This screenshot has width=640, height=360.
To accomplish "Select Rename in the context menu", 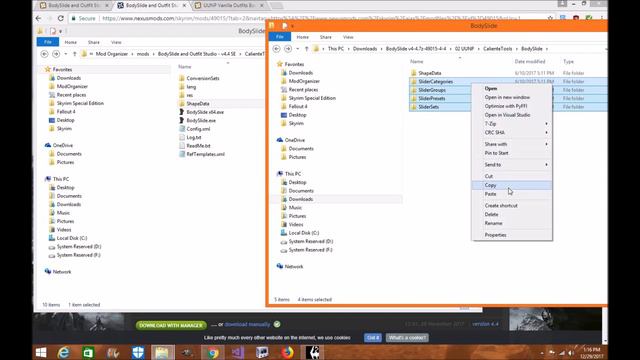I will 493,224.
